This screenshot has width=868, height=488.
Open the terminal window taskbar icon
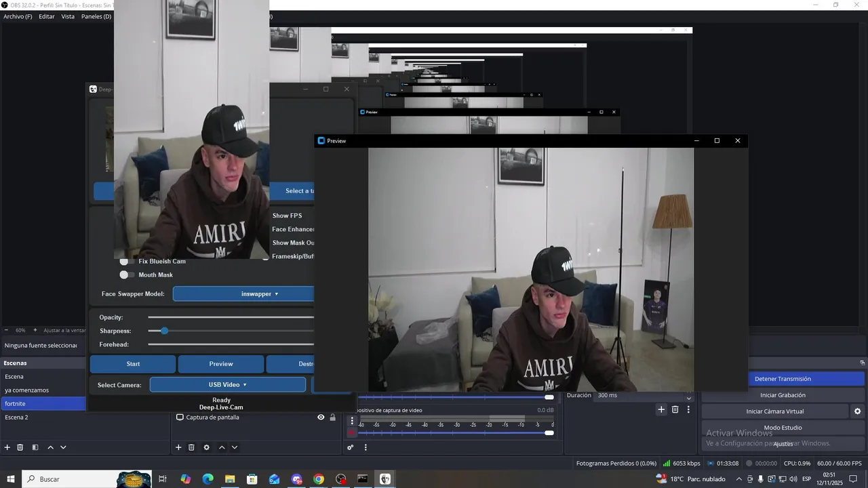tap(363, 479)
